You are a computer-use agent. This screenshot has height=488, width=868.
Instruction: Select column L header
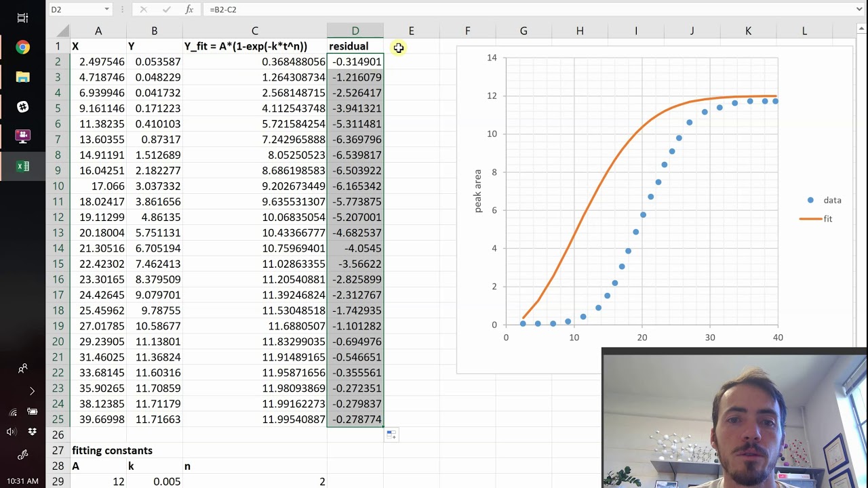(x=804, y=31)
